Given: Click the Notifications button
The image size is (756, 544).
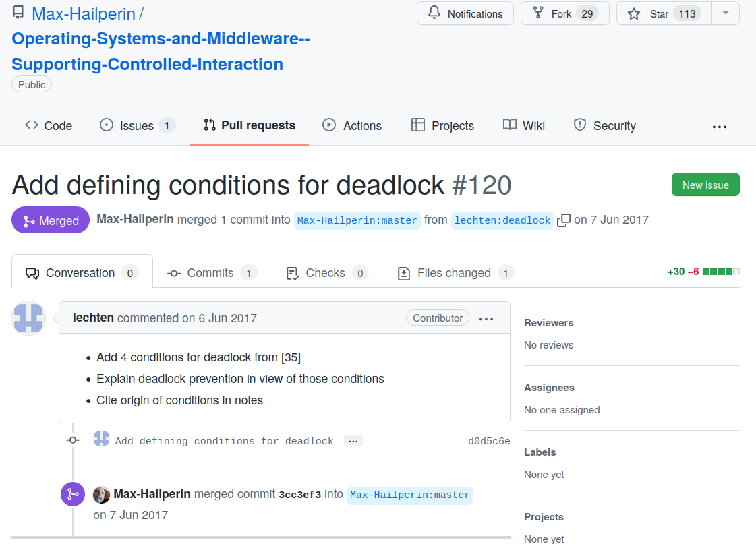Looking at the screenshot, I should pyautogui.click(x=465, y=13).
